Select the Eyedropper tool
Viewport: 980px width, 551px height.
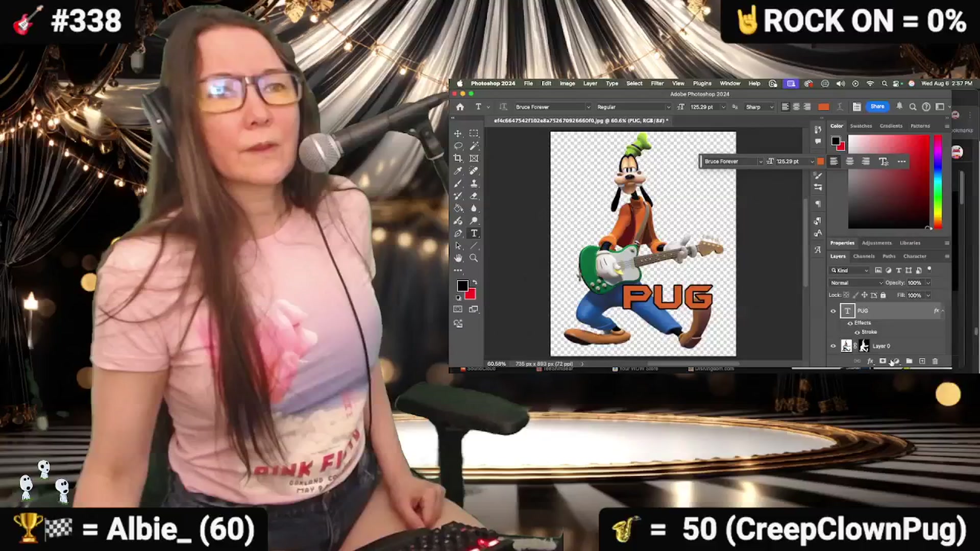click(x=458, y=171)
